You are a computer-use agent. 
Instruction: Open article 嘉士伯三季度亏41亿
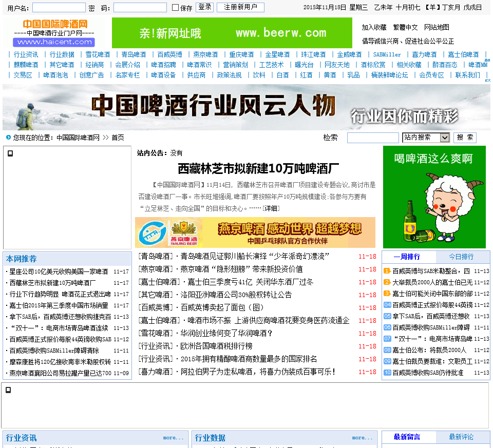tap(250, 282)
